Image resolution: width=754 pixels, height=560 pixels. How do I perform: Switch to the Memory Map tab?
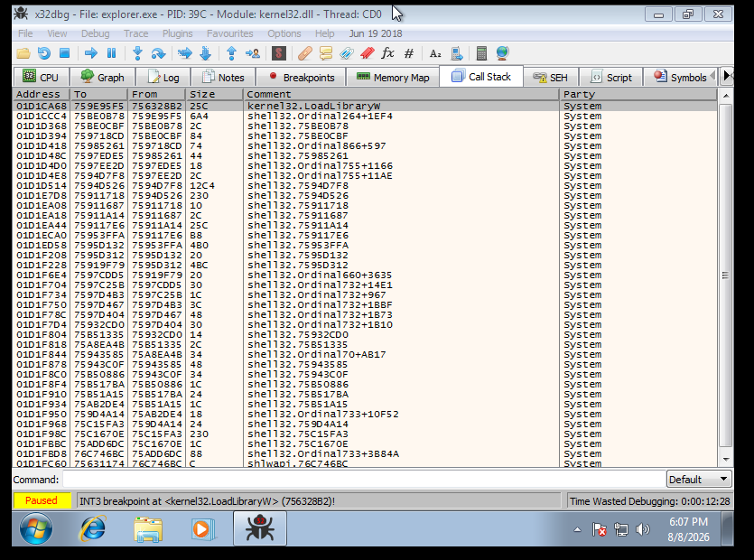pos(393,78)
